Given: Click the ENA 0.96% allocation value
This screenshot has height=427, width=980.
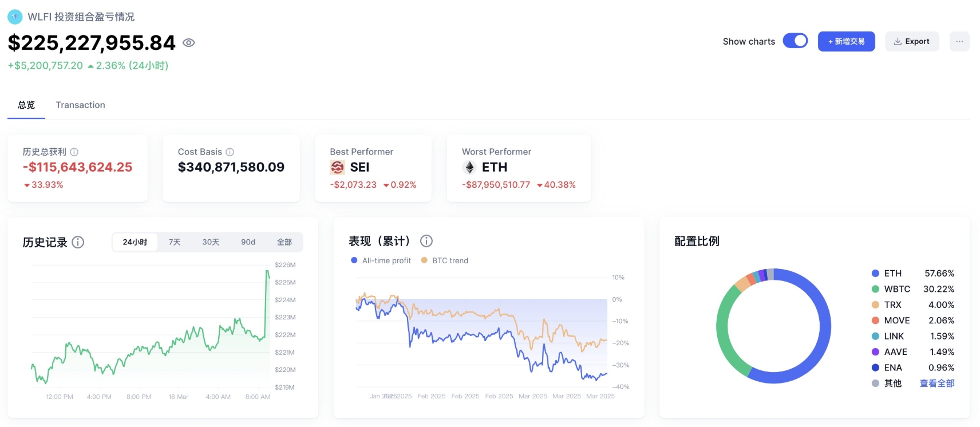Looking at the screenshot, I should pos(941,368).
